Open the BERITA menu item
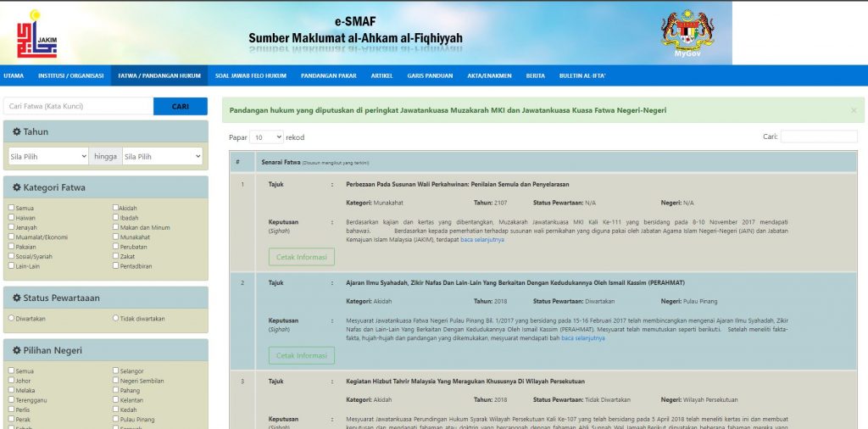868x429 pixels. pos(536,75)
